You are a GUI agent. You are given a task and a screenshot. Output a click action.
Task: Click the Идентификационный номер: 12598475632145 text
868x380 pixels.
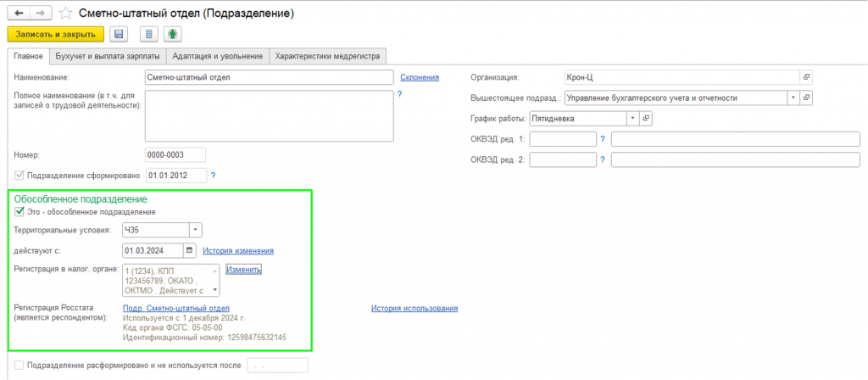(x=204, y=337)
